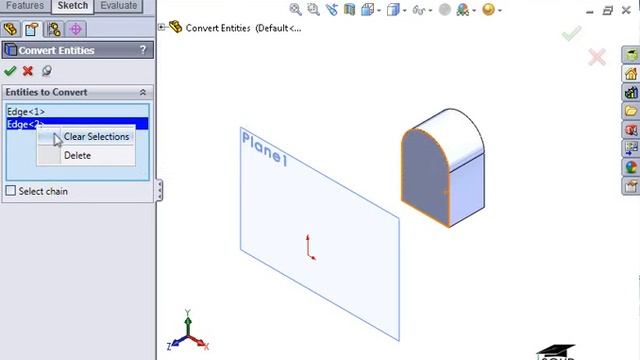640x360 pixels.
Task: Restore down the document window
Action: coord(608,11)
